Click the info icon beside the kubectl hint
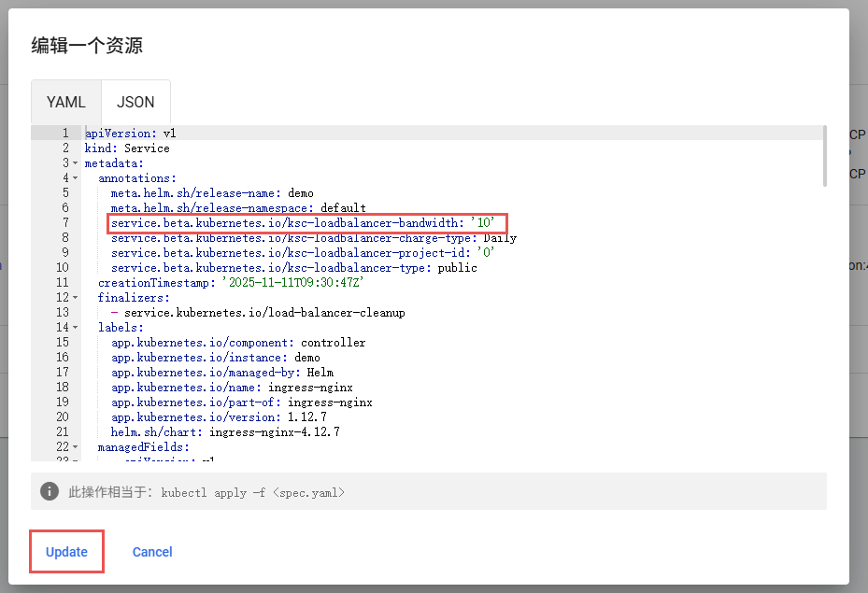Screen dimensions: 868x593 (50, 491)
